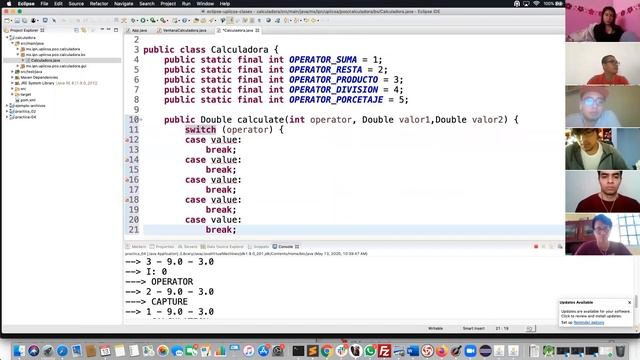Open the Navigate menu

click(x=123, y=3)
